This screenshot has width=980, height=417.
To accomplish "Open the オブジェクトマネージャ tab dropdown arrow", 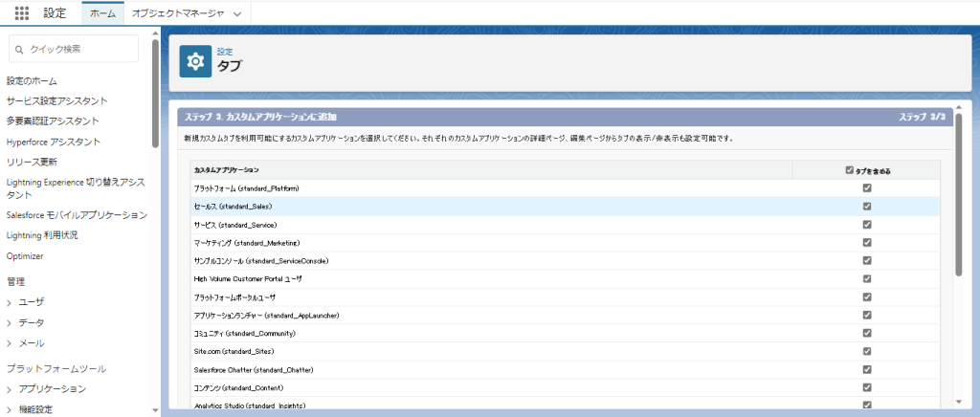I will [237, 13].
